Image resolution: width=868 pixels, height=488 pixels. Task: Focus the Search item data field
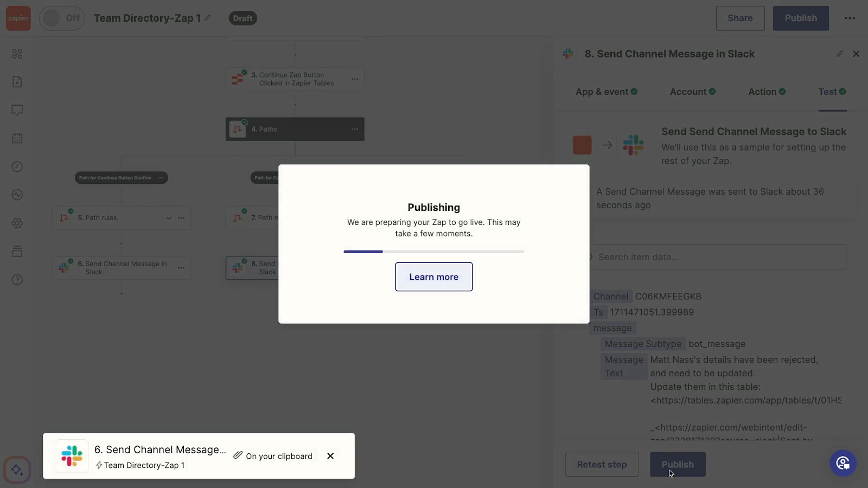tap(718, 257)
